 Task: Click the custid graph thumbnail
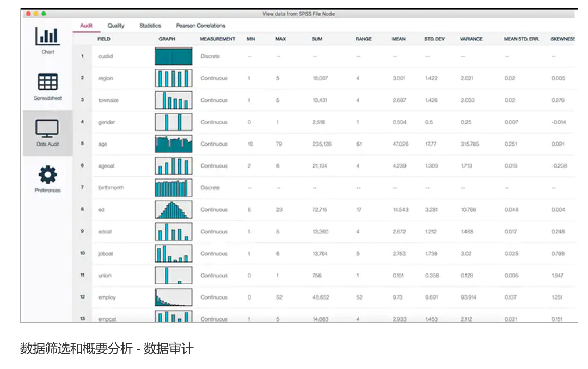click(x=174, y=56)
